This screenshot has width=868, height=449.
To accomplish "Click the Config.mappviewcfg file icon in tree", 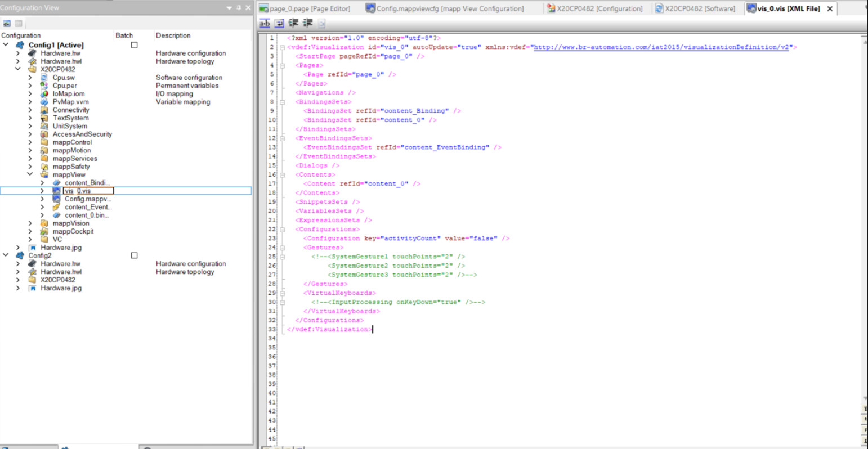I will (56, 199).
